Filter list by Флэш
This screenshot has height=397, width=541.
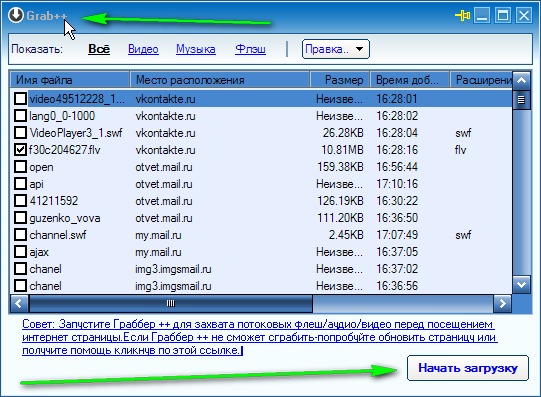250,49
